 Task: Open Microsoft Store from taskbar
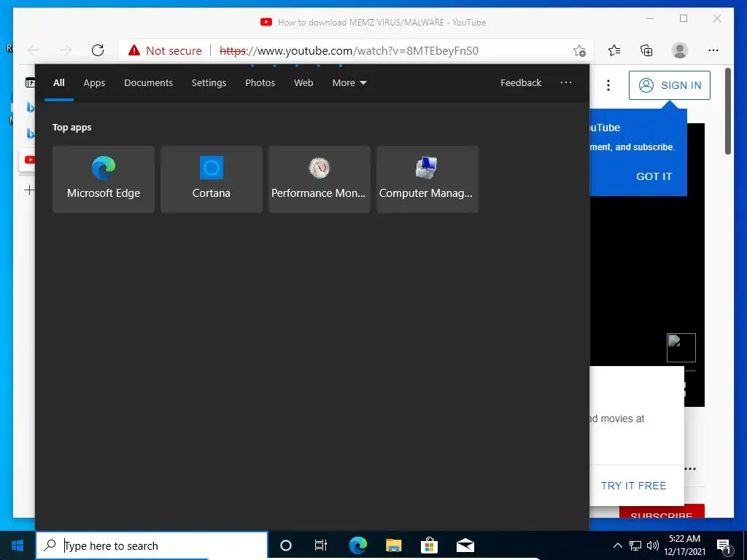(429, 545)
